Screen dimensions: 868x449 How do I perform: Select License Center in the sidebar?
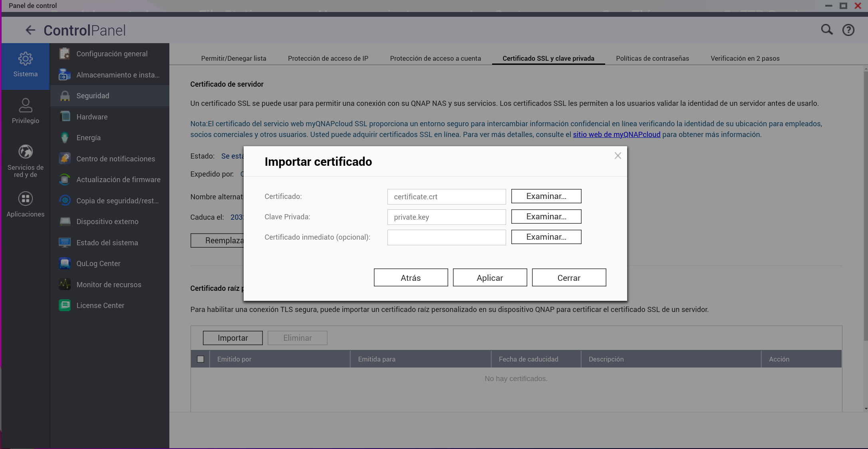pos(100,306)
